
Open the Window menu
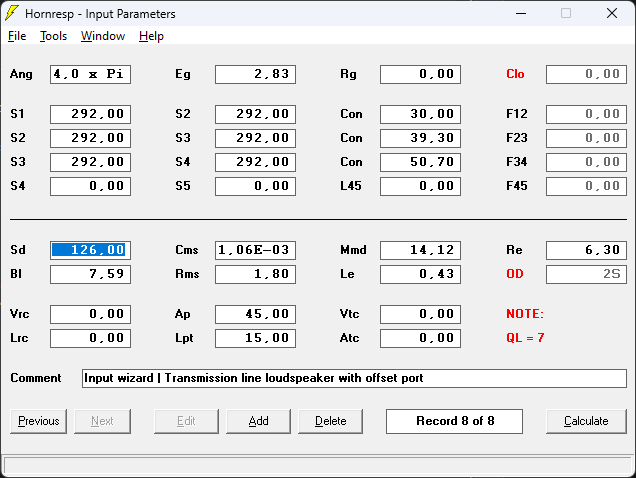click(x=103, y=36)
